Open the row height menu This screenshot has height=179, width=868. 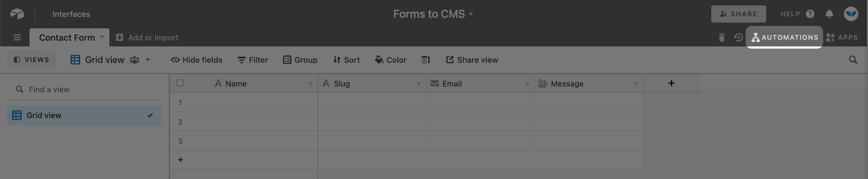[426, 60]
